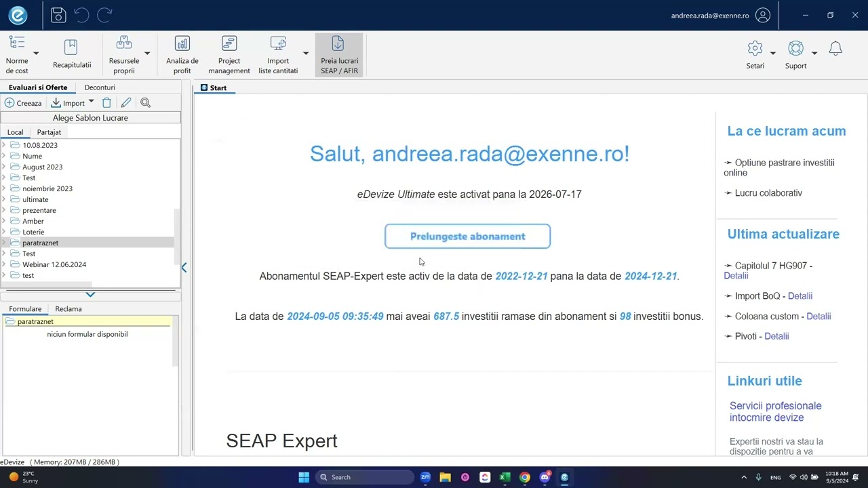Open Suport help
Image resolution: width=868 pixels, height=488 pixels.
tap(796, 55)
